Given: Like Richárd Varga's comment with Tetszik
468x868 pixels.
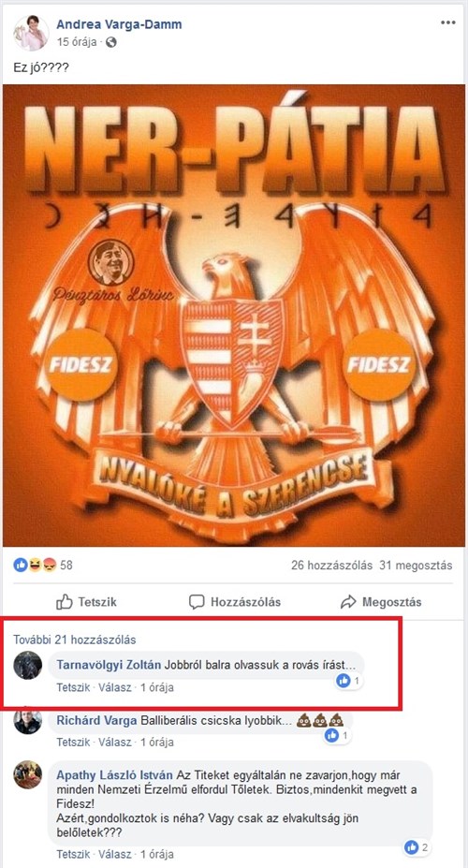Looking at the screenshot, I should (x=73, y=742).
